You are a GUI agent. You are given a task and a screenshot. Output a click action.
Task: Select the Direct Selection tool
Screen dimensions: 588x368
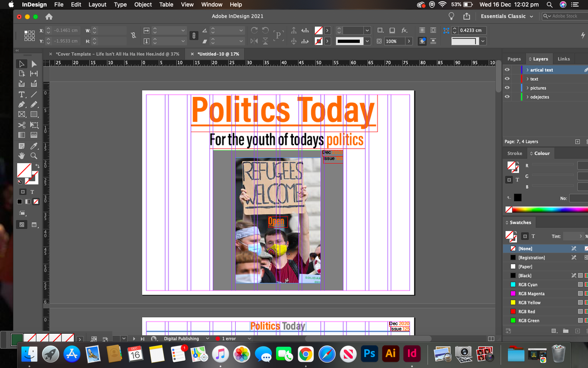pos(34,64)
